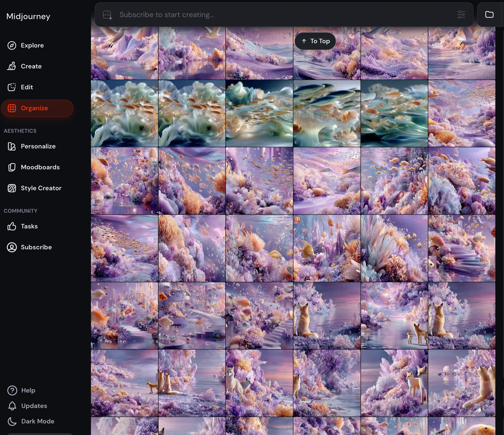
Task: Check Updates via the bell icon
Action: [12, 406]
